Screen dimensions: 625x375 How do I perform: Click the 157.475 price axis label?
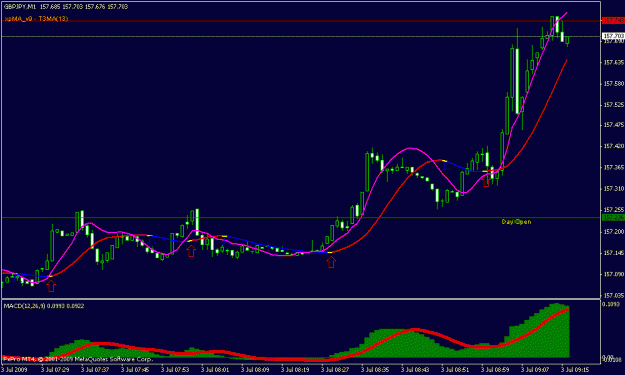(614, 125)
